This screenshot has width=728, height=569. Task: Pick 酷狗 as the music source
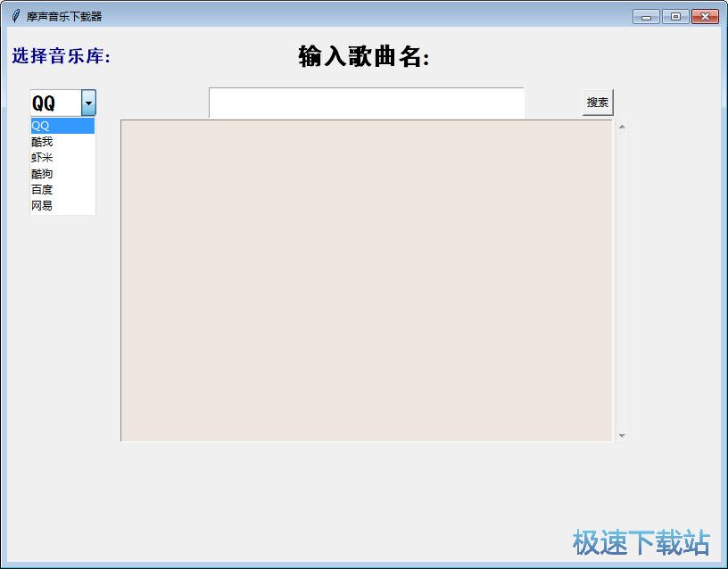[62, 174]
